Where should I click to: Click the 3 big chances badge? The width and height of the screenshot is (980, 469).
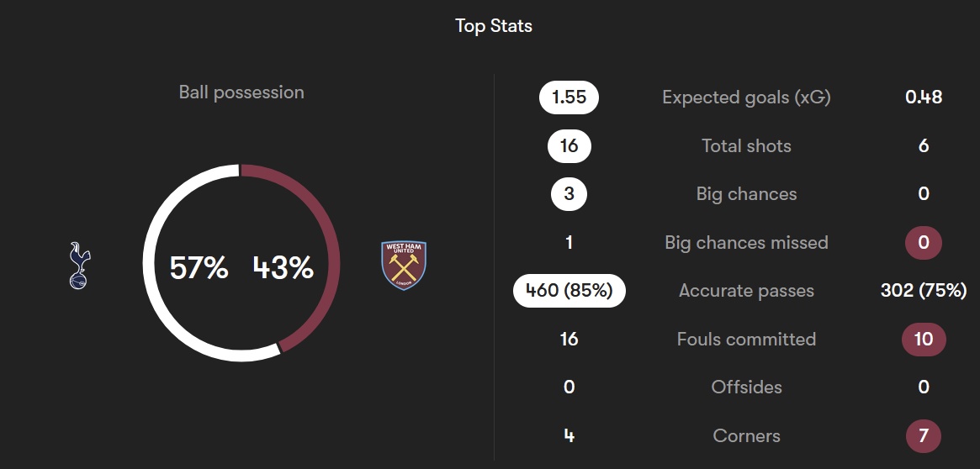pyautogui.click(x=569, y=194)
